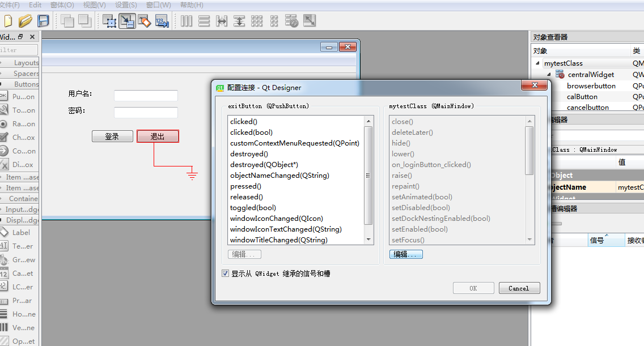Click the 密码 input field on the form
644x346 pixels.
[x=146, y=112]
